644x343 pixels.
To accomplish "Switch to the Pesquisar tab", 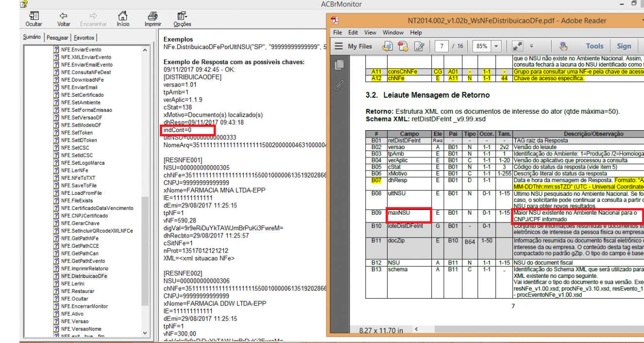I will (x=58, y=37).
